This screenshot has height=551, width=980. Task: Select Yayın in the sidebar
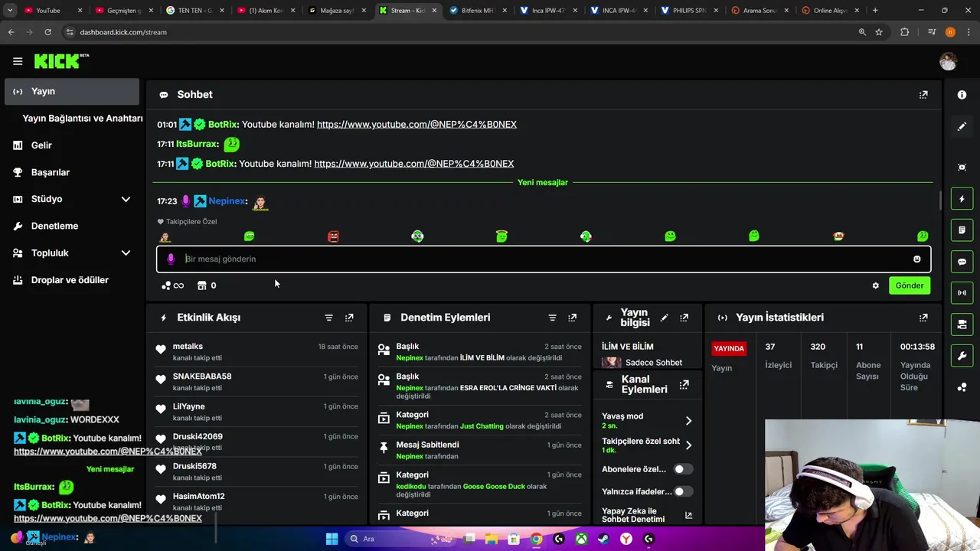click(x=72, y=91)
